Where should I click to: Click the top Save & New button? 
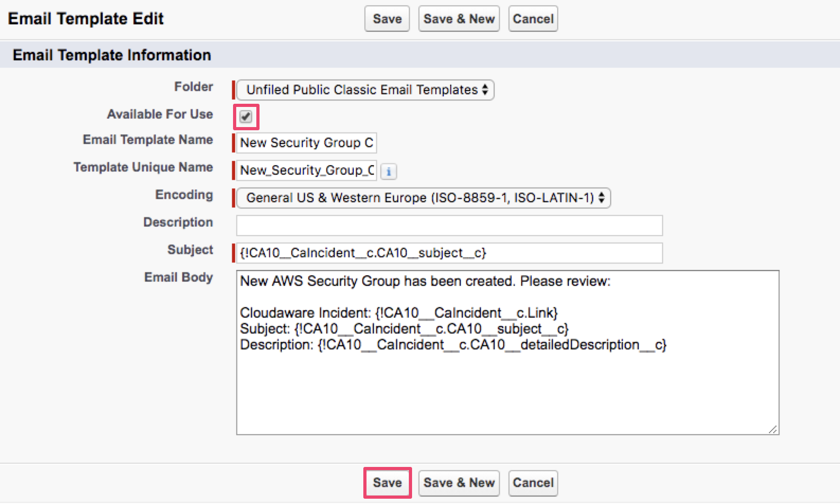[459, 19]
